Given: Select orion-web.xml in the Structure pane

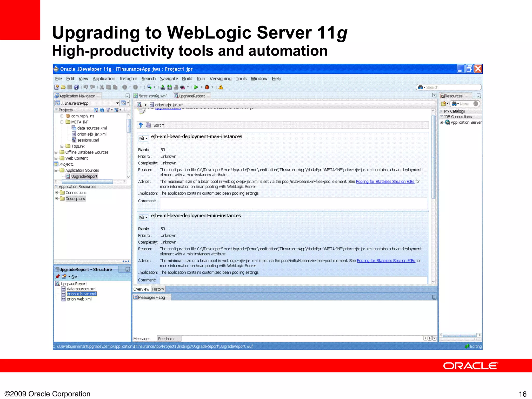Looking at the screenshot, I should point(79,299).
